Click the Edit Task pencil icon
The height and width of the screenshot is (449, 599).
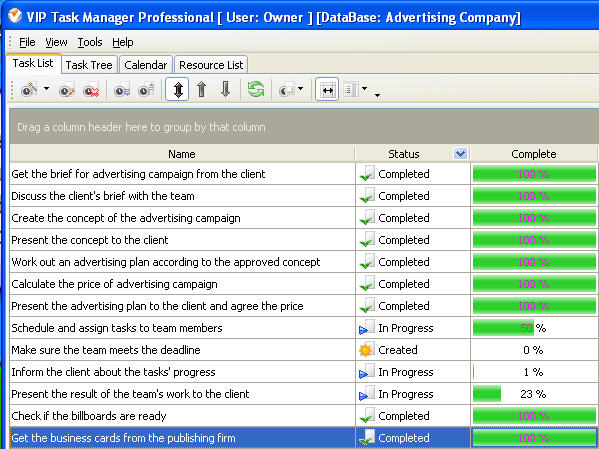67,90
